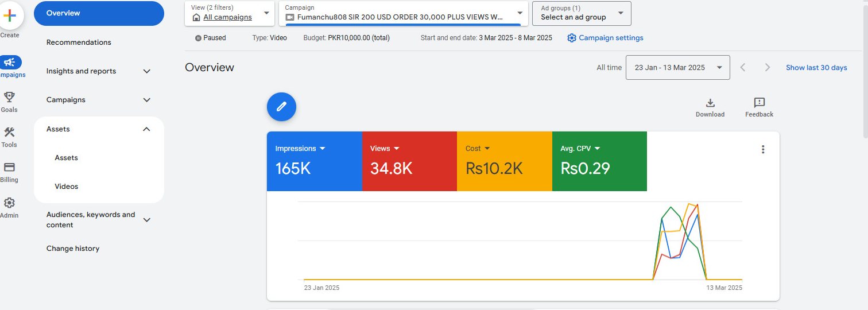
Task: Select the red Views metric tile
Action: [409, 161]
